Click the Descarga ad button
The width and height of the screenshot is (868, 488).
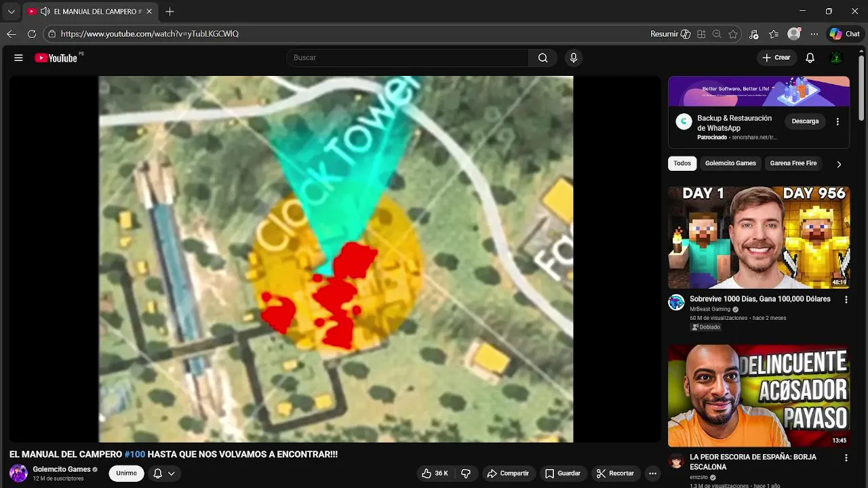click(805, 121)
